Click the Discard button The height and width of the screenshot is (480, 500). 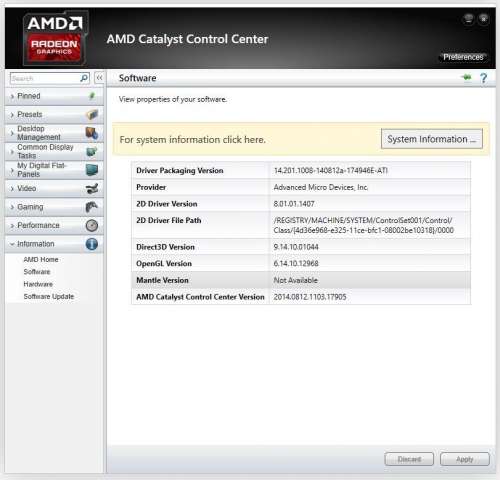[409, 459]
